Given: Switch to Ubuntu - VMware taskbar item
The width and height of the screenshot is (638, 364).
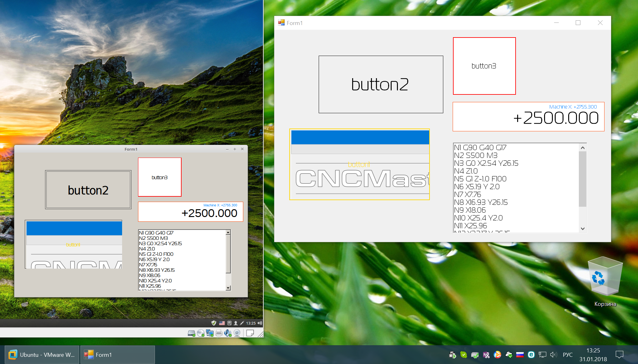Looking at the screenshot, I should click(x=42, y=355).
